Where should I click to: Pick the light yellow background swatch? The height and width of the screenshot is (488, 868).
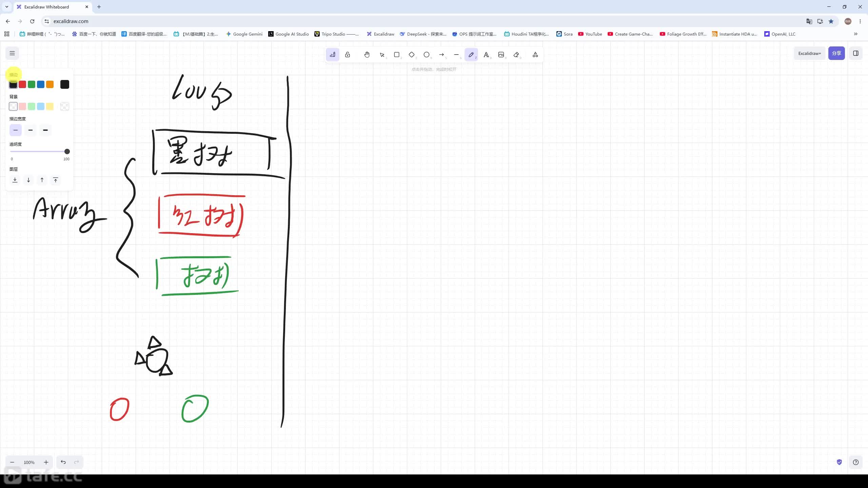point(50,106)
